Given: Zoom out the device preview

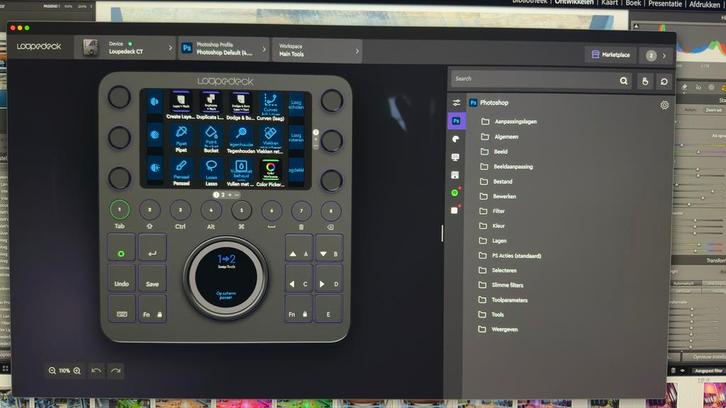Looking at the screenshot, I should coord(52,370).
